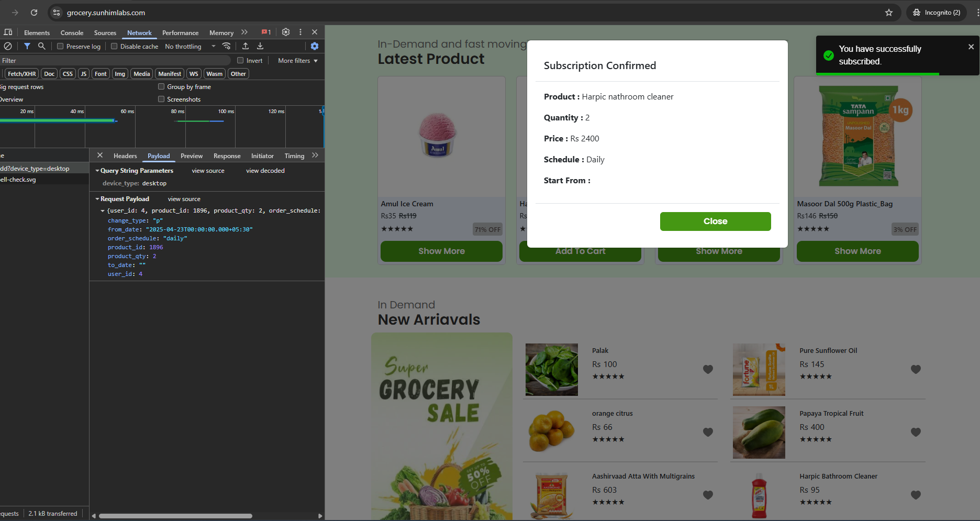This screenshot has width=980, height=521.
Task: Collapse Query String Parameters section
Action: pyautogui.click(x=97, y=171)
